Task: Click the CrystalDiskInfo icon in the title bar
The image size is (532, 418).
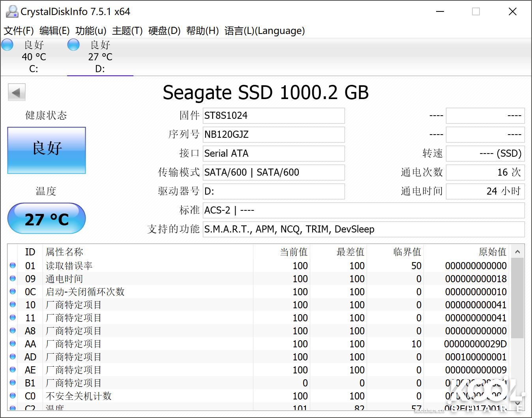Action: (x=11, y=11)
